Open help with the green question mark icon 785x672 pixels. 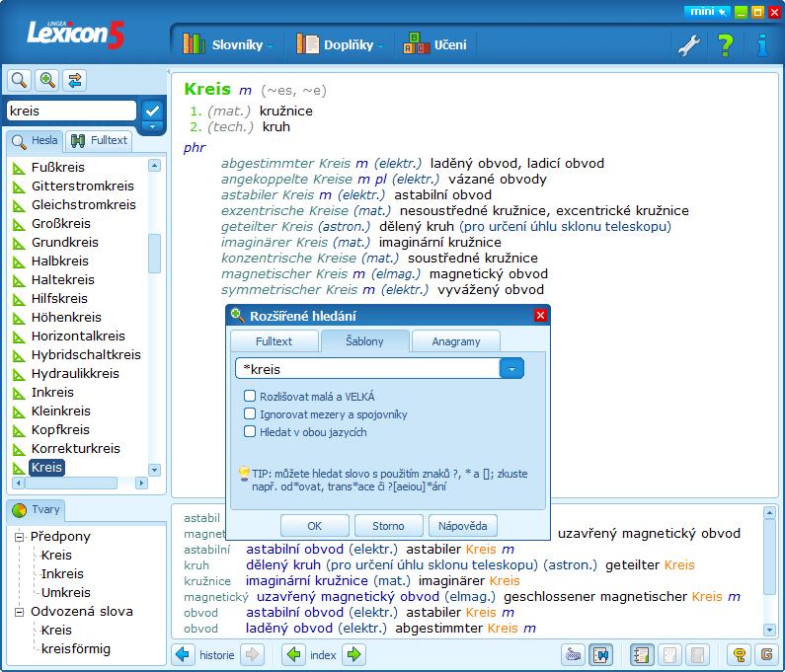point(726,45)
